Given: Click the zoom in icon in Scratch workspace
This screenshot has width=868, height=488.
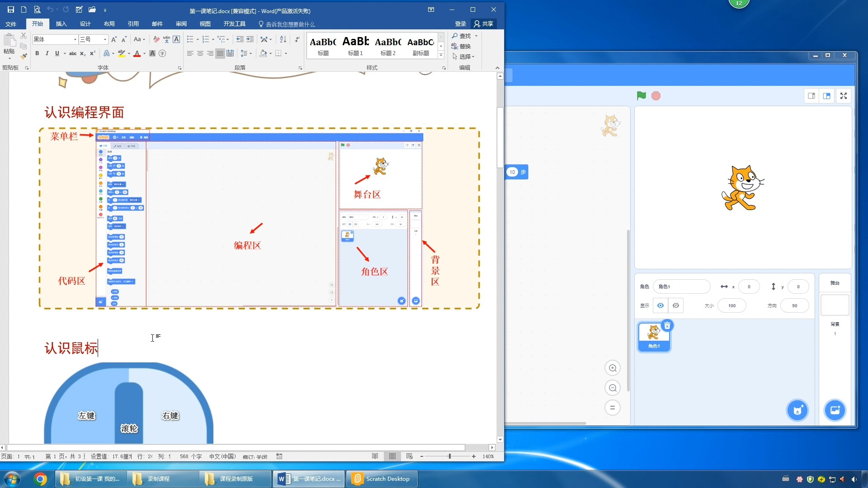Looking at the screenshot, I should (613, 368).
